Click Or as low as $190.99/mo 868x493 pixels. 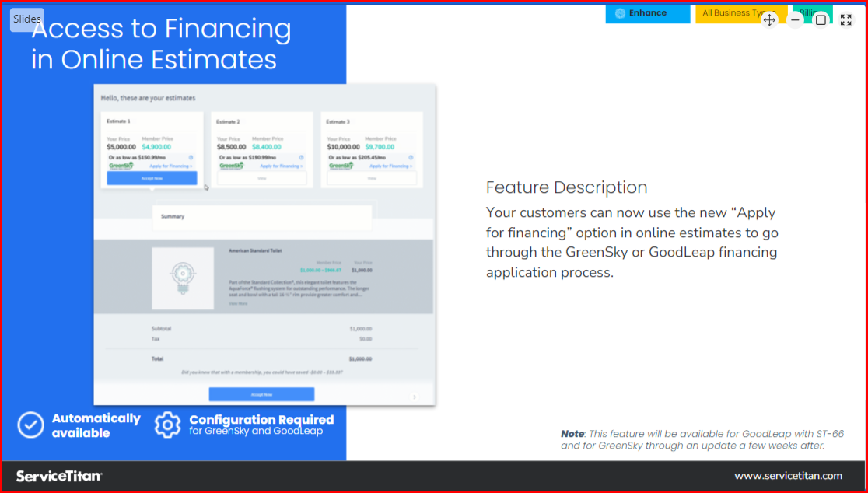[x=247, y=158]
